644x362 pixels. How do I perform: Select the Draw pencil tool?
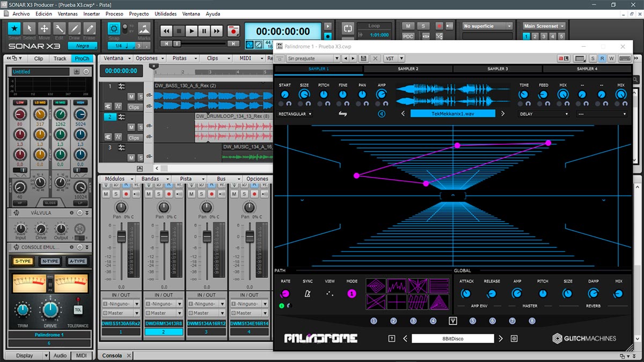tap(75, 28)
